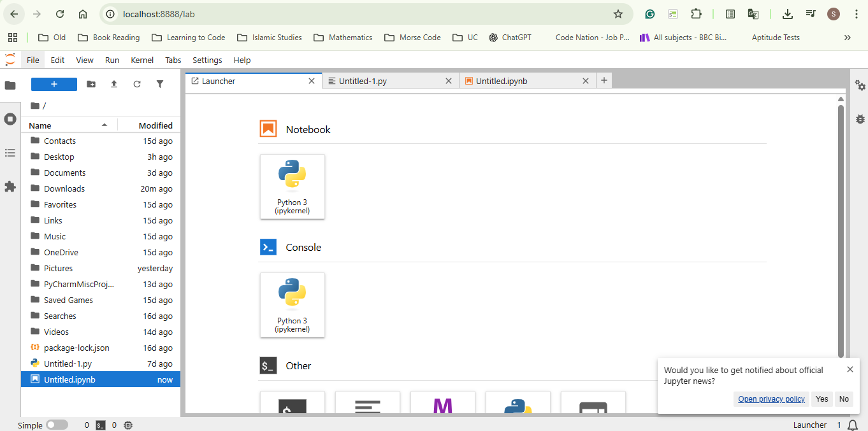This screenshot has width=868, height=431.
Task: Click the New Folder icon in file browser
Action: coord(91,84)
